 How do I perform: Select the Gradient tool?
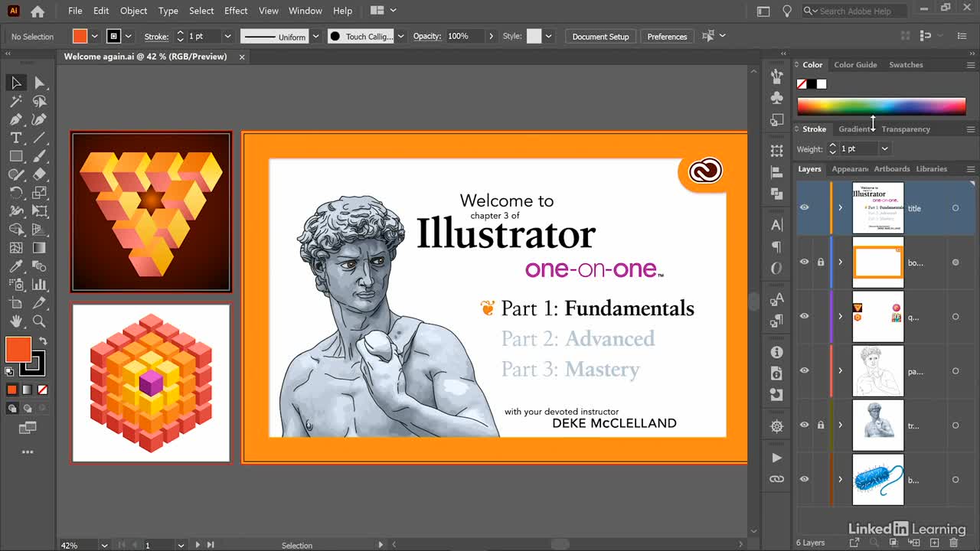pyautogui.click(x=39, y=248)
